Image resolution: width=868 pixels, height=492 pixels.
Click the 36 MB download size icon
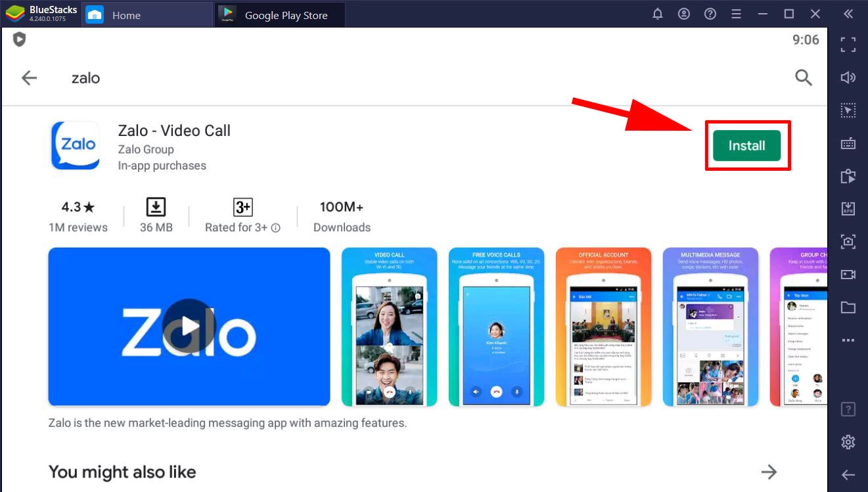tap(156, 207)
